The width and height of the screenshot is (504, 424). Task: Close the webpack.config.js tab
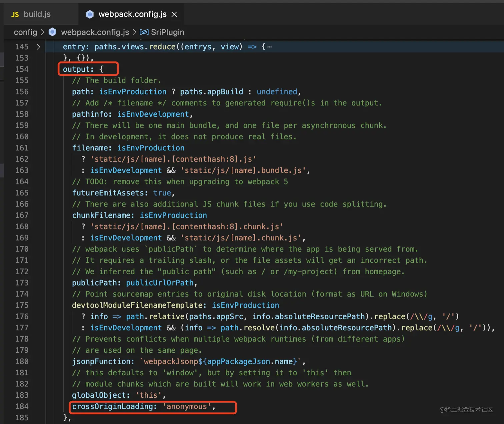[174, 14]
